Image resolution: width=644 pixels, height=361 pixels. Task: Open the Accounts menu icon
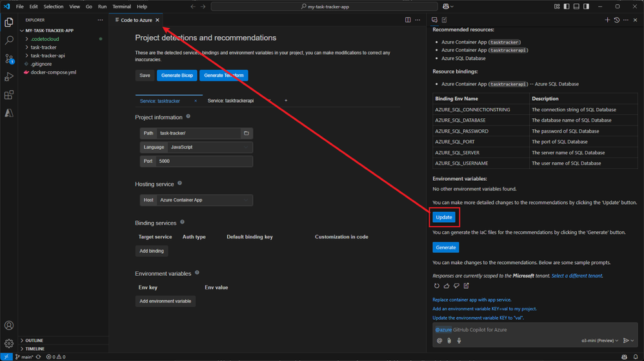pyautogui.click(x=8, y=325)
